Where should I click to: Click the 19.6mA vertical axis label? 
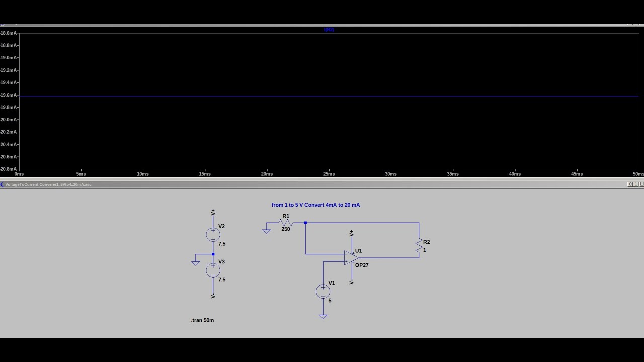[x=9, y=95]
